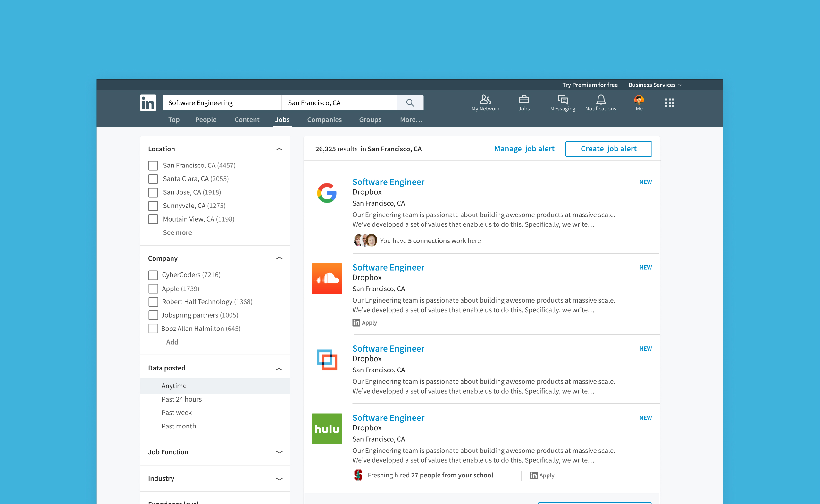Switch to the People search tab
The height and width of the screenshot is (504, 820).
click(205, 120)
